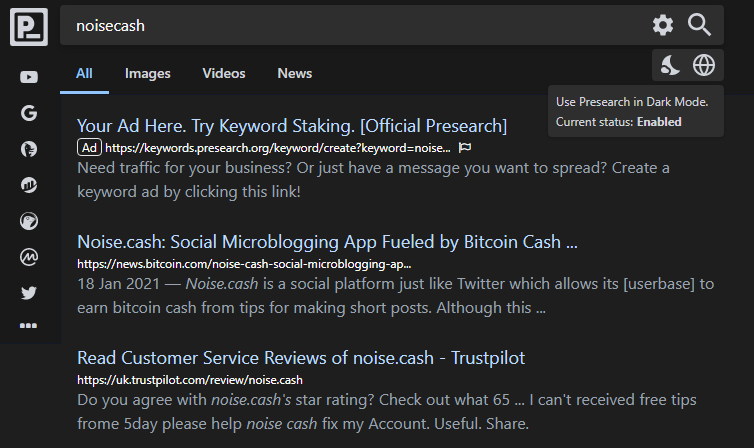
Task: Click the flag report icon beside ad URL
Action: point(465,148)
